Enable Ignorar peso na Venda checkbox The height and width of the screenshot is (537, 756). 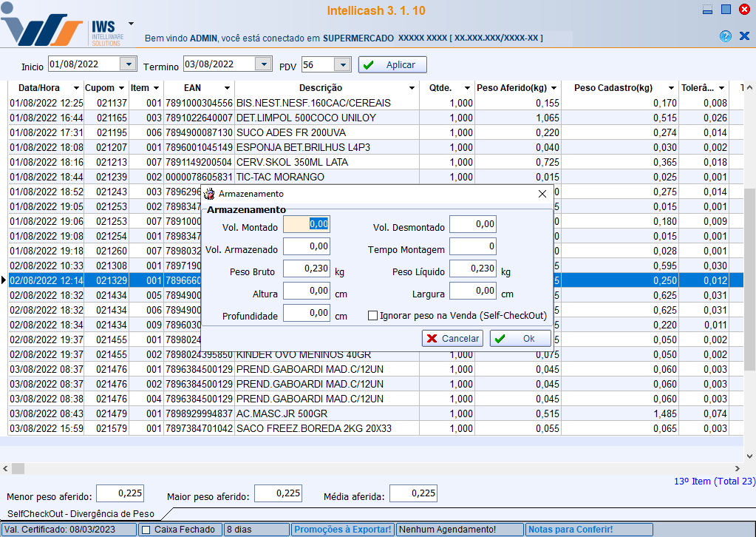point(373,316)
